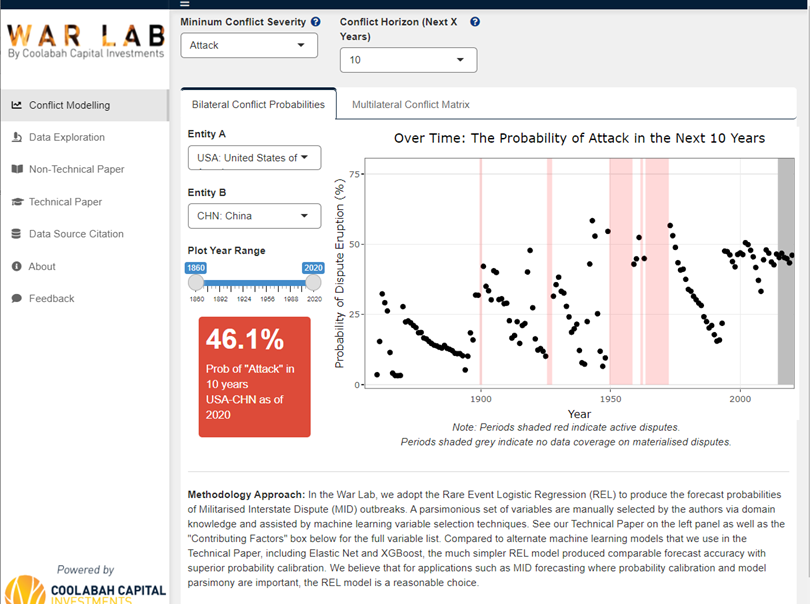Viewport: 810px width, 604px height.
Task: Click the Conflict Modelling chart icon
Action: [16, 105]
